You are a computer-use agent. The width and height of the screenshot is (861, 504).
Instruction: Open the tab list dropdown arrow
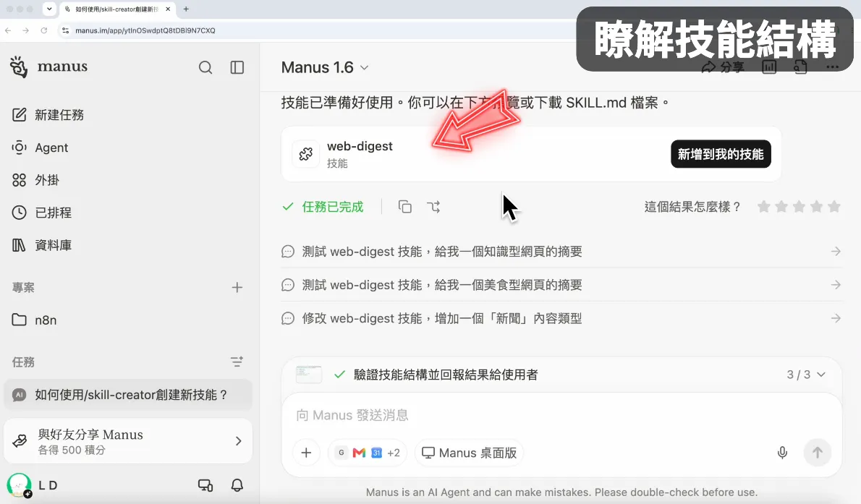(x=49, y=9)
